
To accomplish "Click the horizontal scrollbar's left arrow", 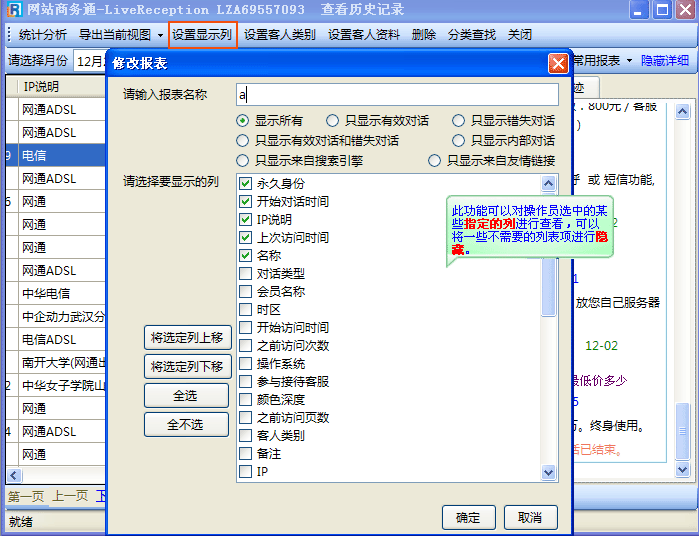I will tap(13, 475).
